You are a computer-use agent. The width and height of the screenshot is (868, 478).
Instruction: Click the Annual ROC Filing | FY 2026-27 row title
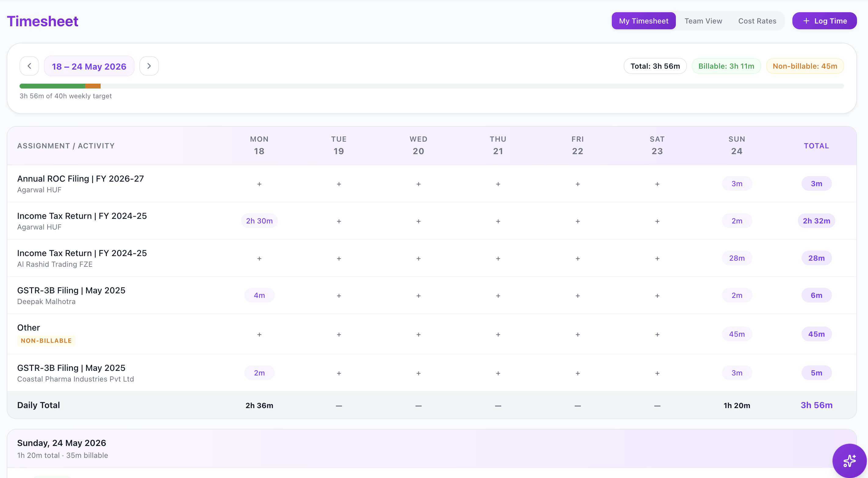point(81,179)
